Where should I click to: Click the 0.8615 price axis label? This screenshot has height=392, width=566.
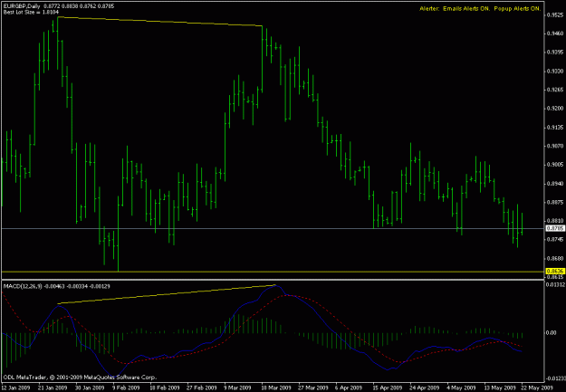click(x=555, y=277)
